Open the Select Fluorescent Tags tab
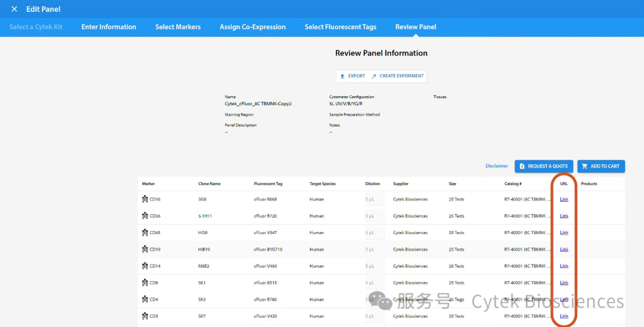The image size is (644, 327). tap(340, 27)
